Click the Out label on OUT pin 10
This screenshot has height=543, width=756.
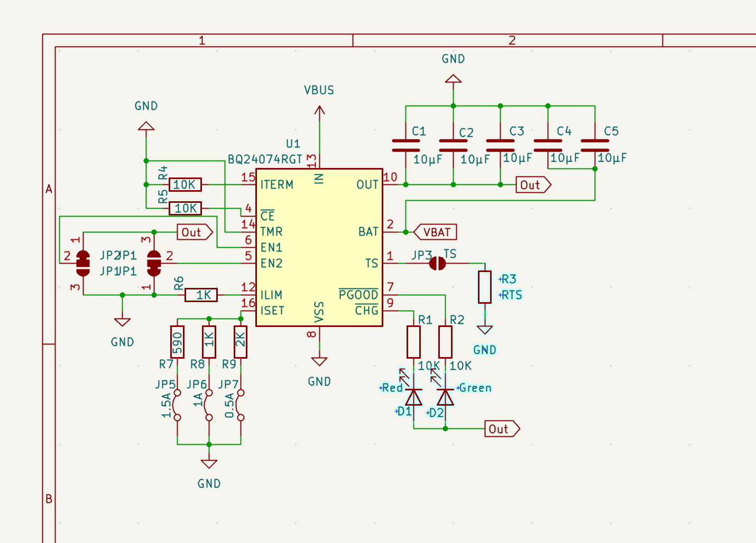533,185
